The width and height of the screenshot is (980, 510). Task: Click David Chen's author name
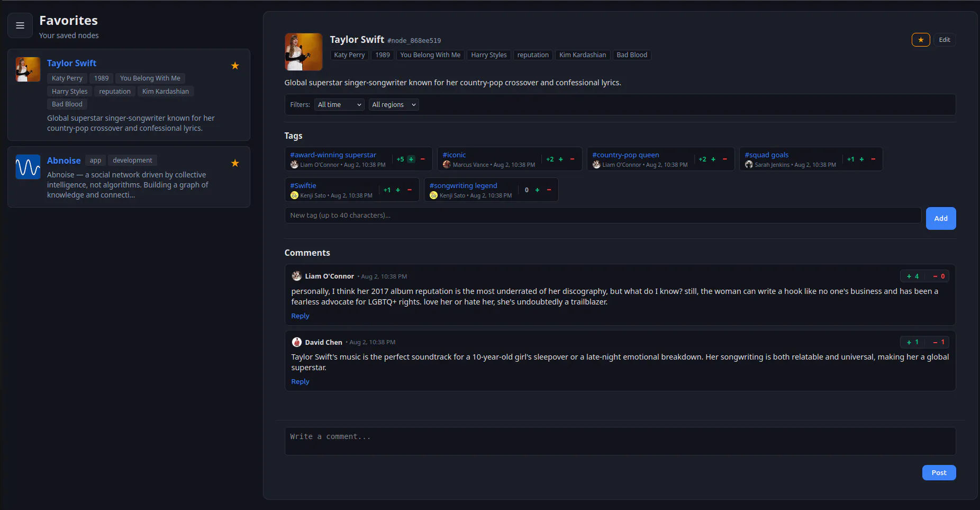323,343
